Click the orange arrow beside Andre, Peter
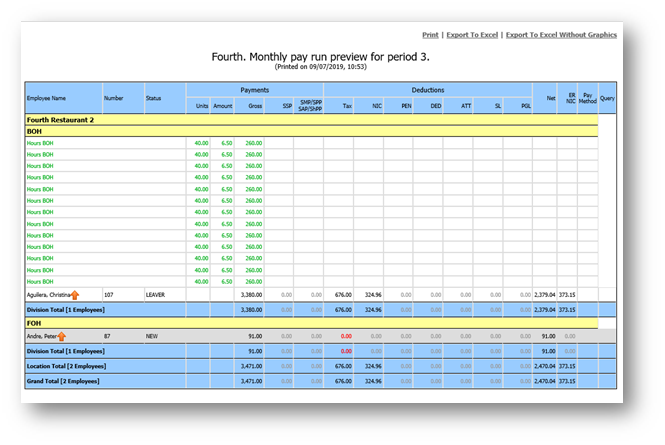 [x=62, y=337]
